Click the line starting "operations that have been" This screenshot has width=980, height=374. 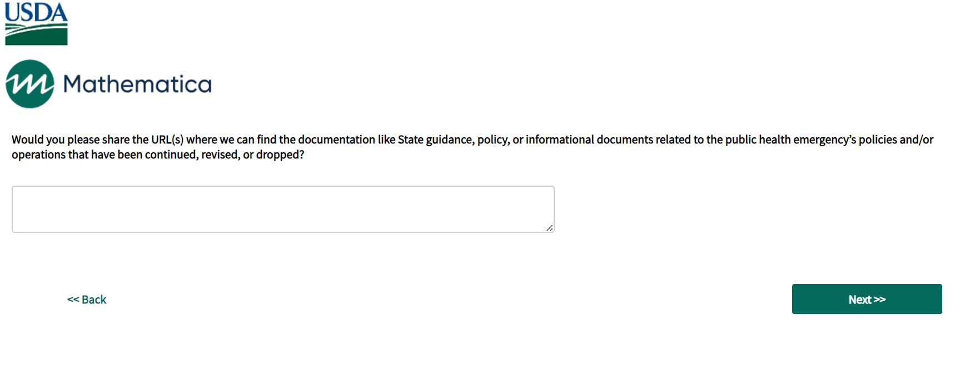tap(158, 154)
